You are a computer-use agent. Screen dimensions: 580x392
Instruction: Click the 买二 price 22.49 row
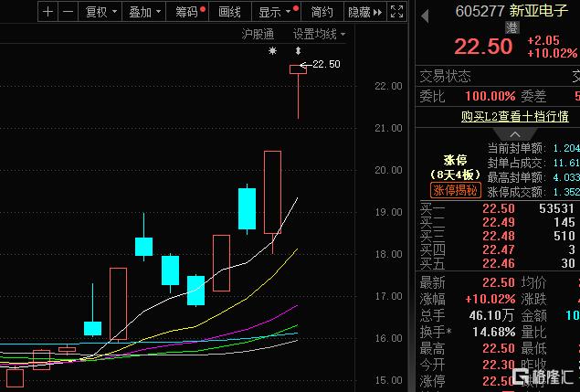(x=500, y=222)
